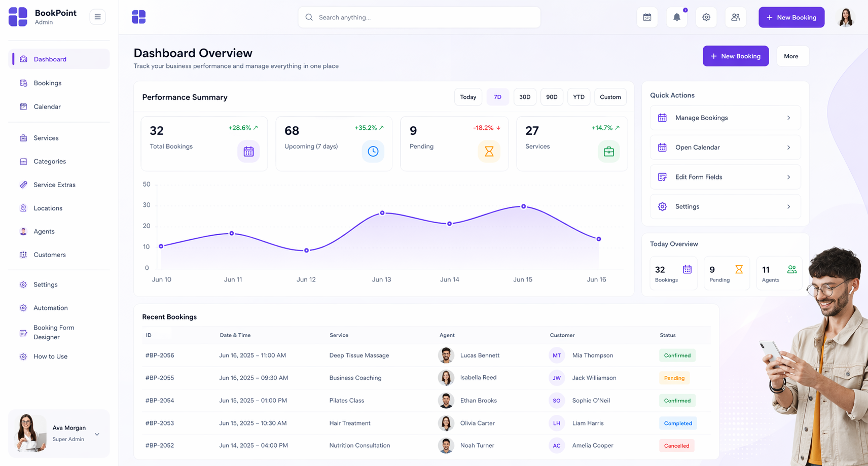The height and width of the screenshot is (466, 868).
Task: Click the clock icon on Upcoming card
Action: coord(373,151)
